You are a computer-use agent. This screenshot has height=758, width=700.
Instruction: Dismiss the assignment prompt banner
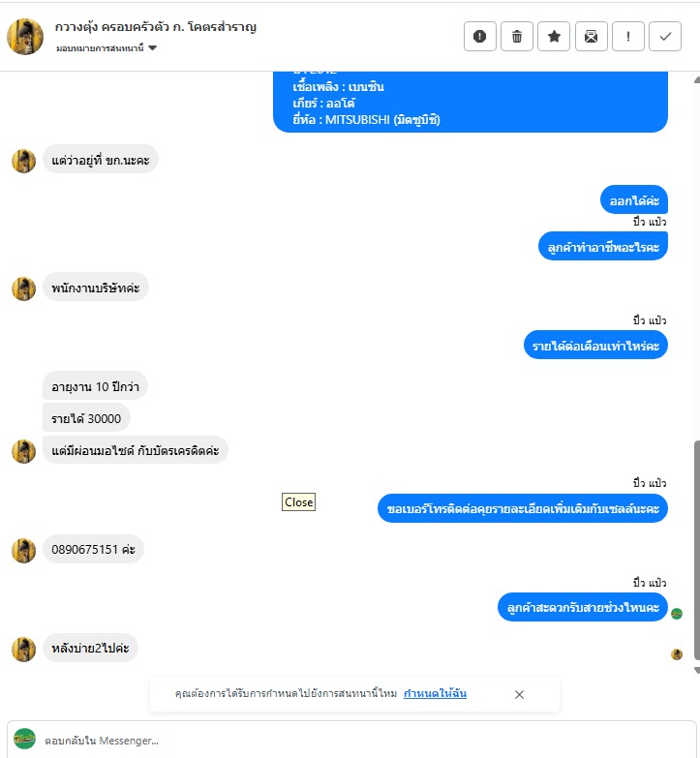(x=519, y=694)
